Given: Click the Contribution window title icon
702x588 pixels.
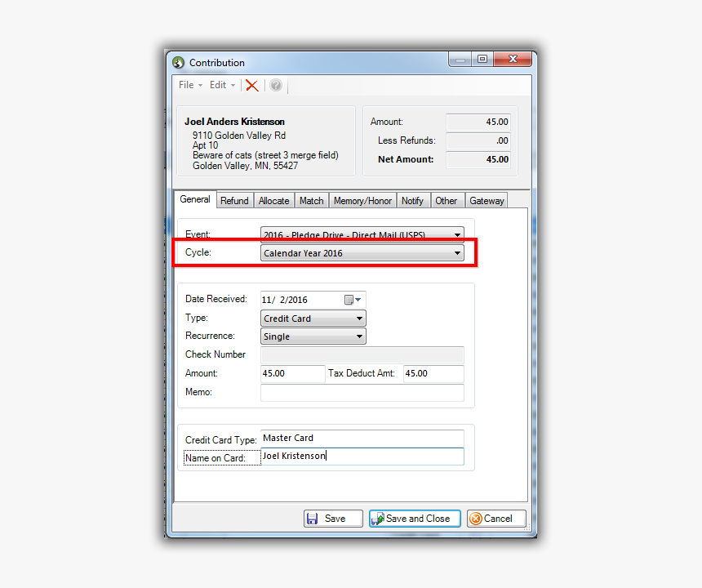Looking at the screenshot, I should pos(179,62).
